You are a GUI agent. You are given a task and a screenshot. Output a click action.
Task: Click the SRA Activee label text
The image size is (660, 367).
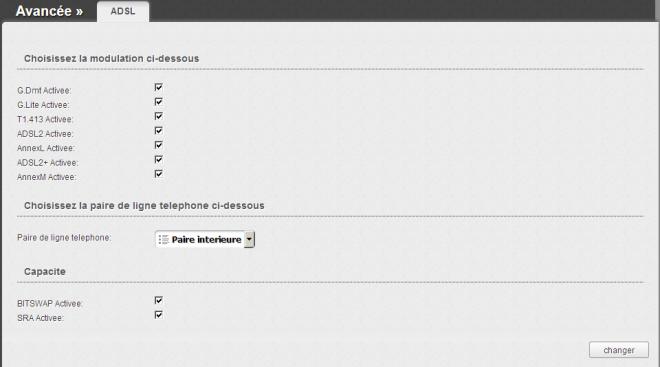[40, 318]
